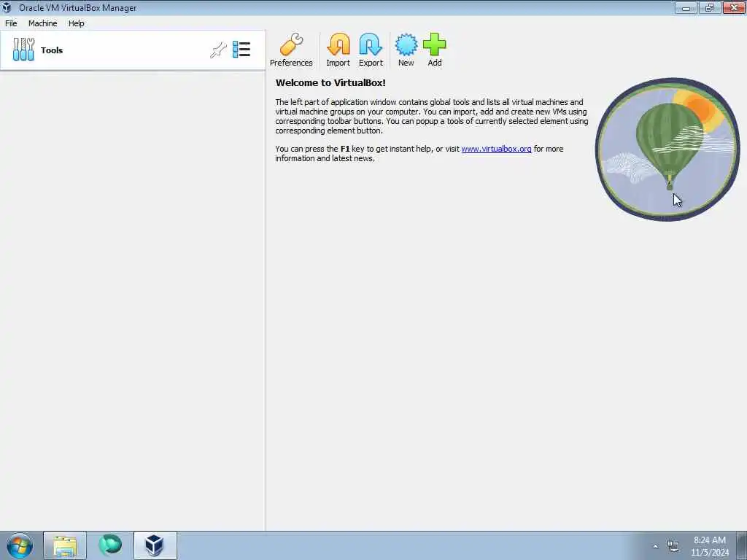
Task: Click the green Add machine icon
Action: 435,44
